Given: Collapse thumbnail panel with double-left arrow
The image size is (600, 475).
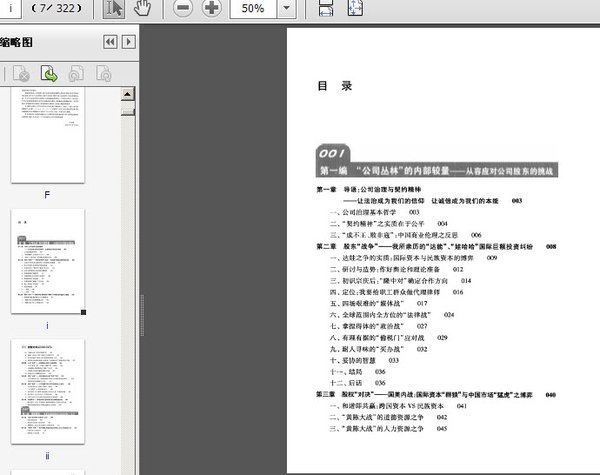Looking at the screenshot, I should (110, 42).
